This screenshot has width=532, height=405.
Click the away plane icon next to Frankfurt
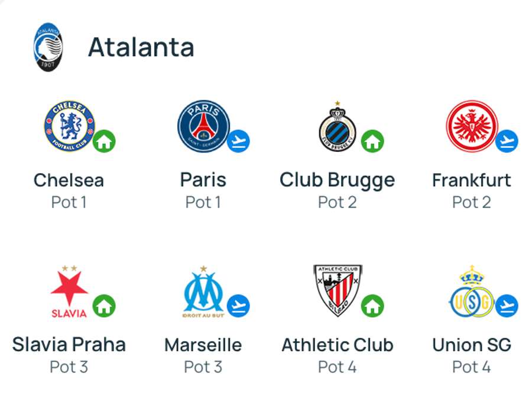(507, 141)
